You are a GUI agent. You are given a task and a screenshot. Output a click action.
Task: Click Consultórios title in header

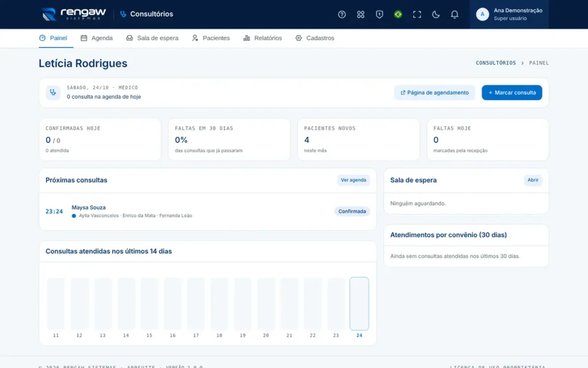click(152, 14)
